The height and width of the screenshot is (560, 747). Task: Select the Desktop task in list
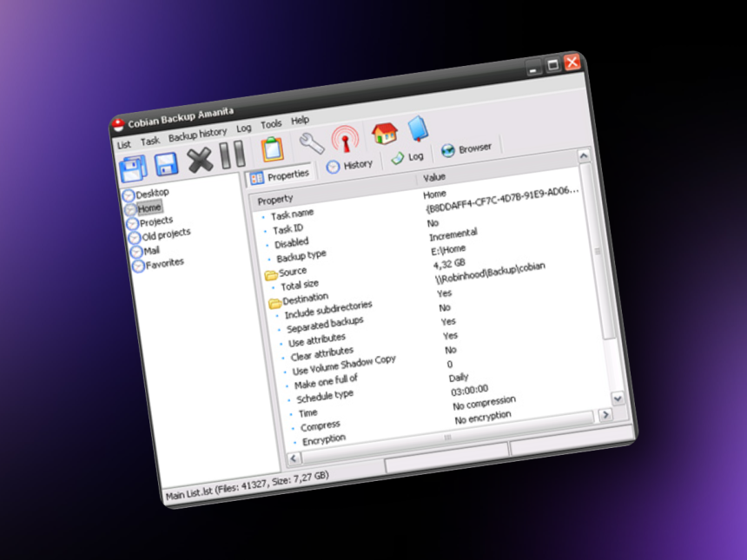tap(153, 194)
